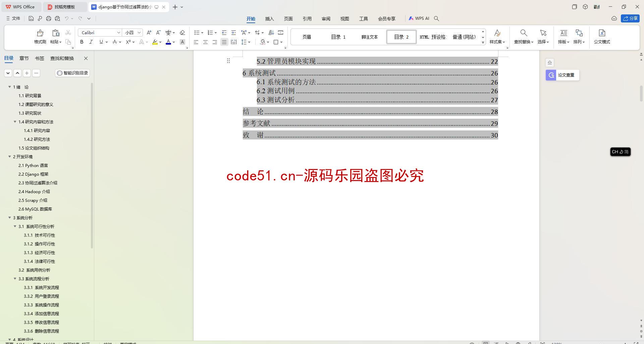
Task: Click the Select (选择) cursor icon
Action: point(543,33)
